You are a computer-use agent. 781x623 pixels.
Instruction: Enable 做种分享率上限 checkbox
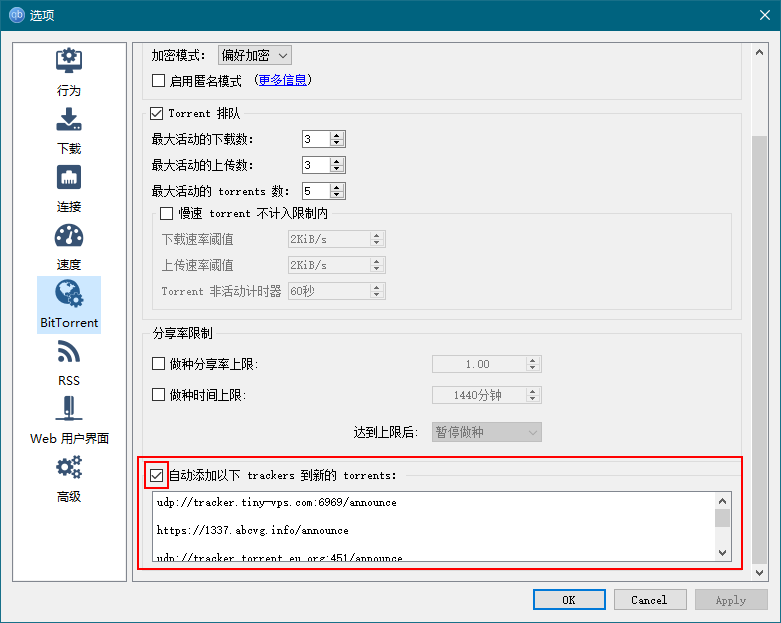point(158,364)
